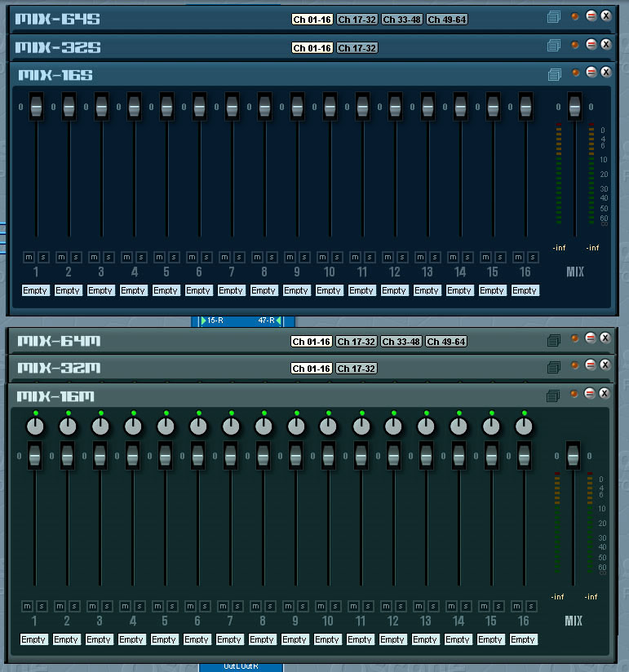Click channel 6 Empty label in MIX-16S
Screen dimensions: 629x672
pyautogui.click(x=198, y=290)
